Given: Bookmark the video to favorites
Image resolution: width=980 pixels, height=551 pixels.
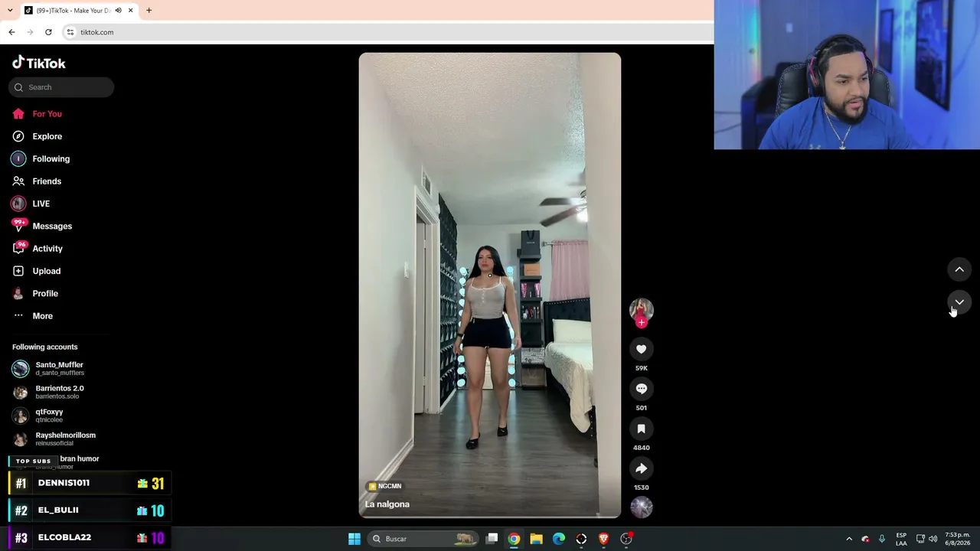Looking at the screenshot, I should (642, 429).
